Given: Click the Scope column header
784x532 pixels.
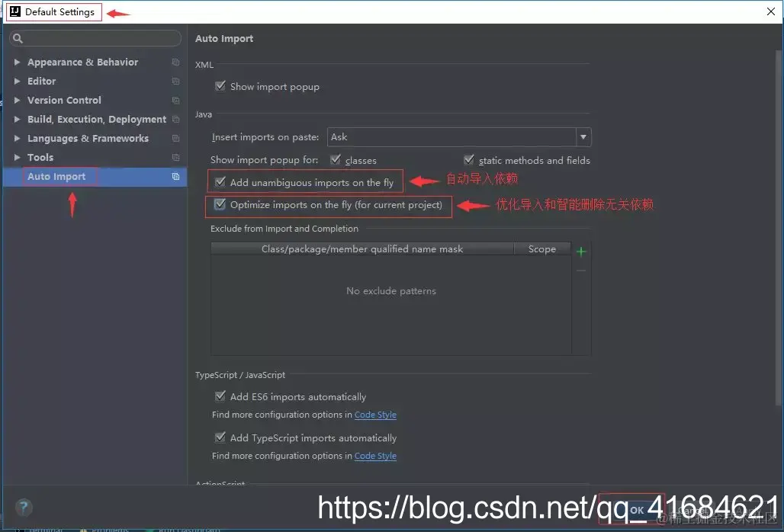Looking at the screenshot, I should [542, 248].
